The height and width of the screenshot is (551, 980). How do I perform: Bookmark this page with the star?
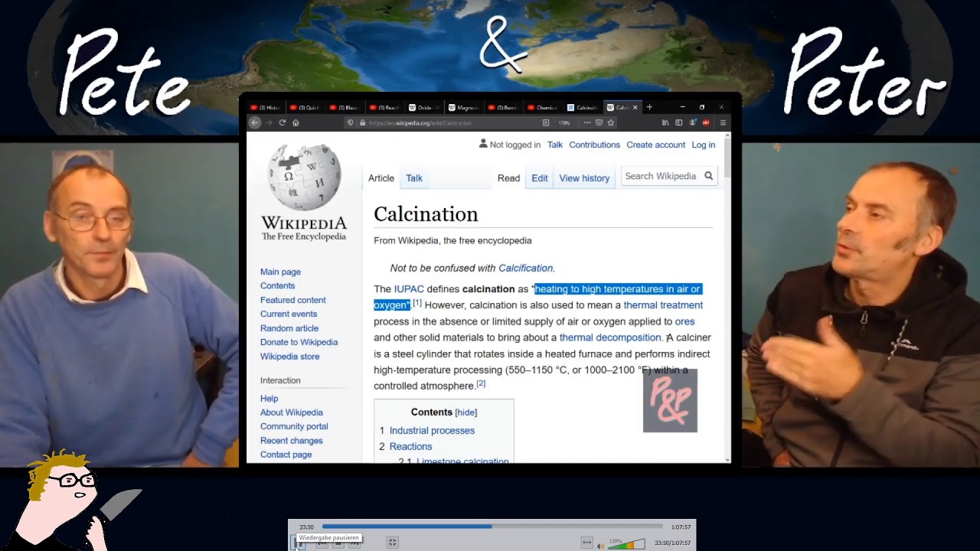click(610, 122)
